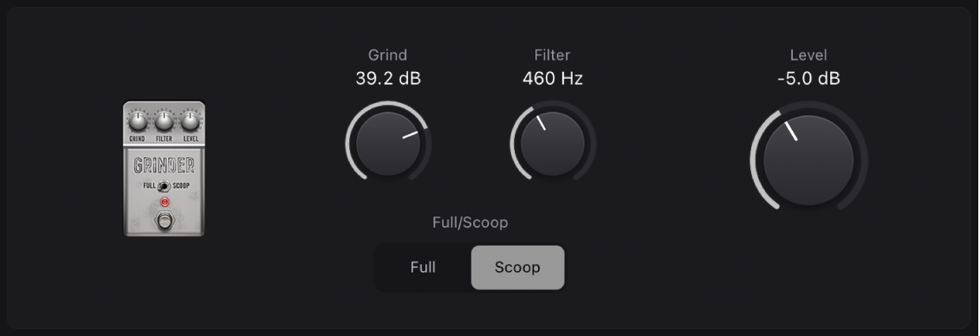Click the SCOOP text printed on the pedal image
Viewport: 980px width, 336px height.
[x=181, y=185]
